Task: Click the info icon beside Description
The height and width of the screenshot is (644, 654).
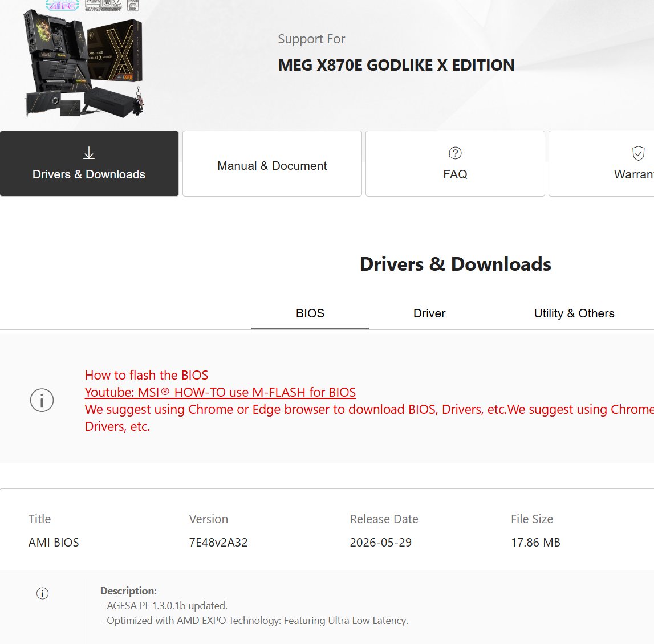Action: pyautogui.click(x=43, y=593)
